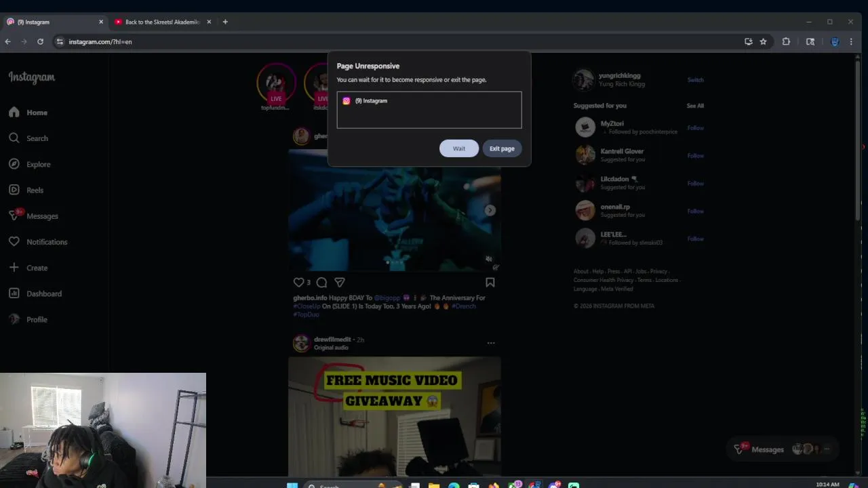Follow onenall.rp
868x488 pixels.
[695, 211]
